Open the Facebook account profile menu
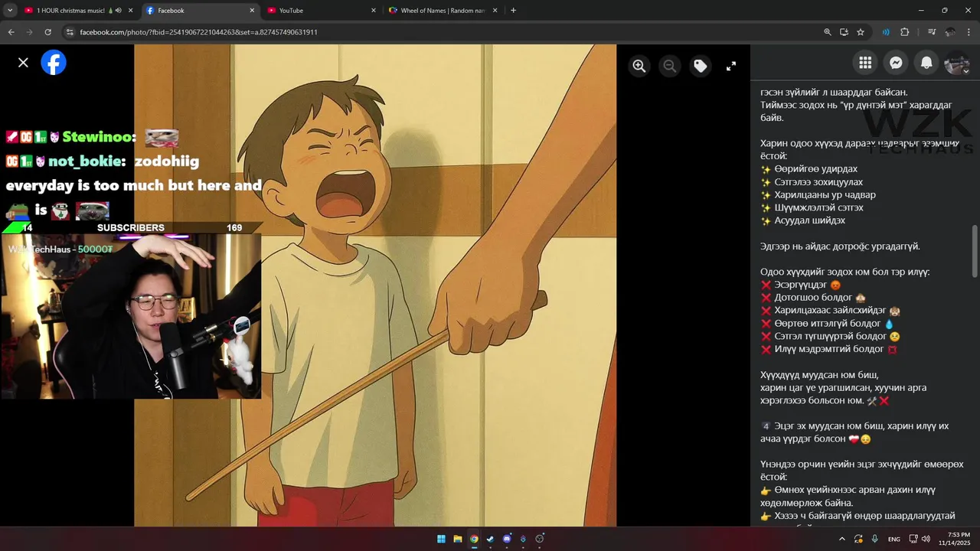The width and height of the screenshot is (980, 551). [957, 64]
